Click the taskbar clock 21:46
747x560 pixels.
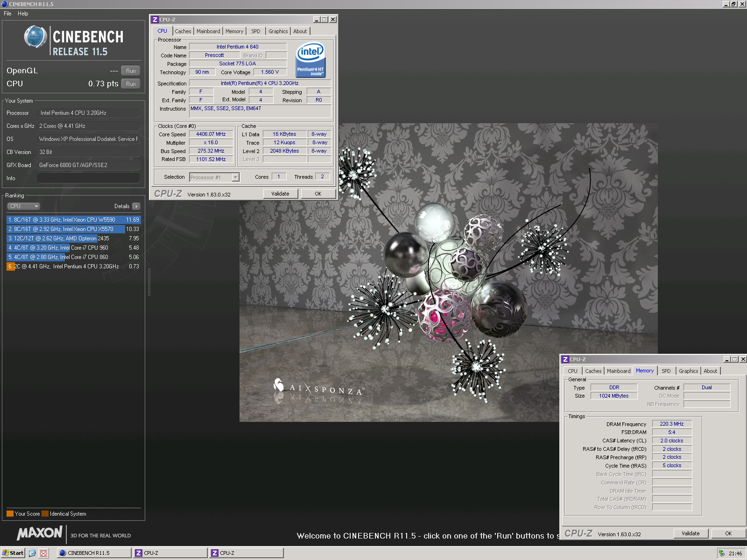735,553
